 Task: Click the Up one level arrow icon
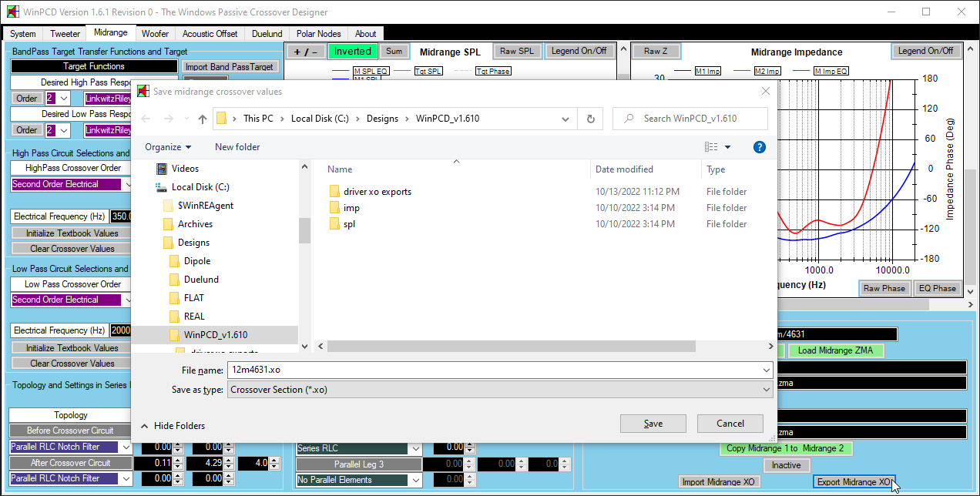coord(203,119)
